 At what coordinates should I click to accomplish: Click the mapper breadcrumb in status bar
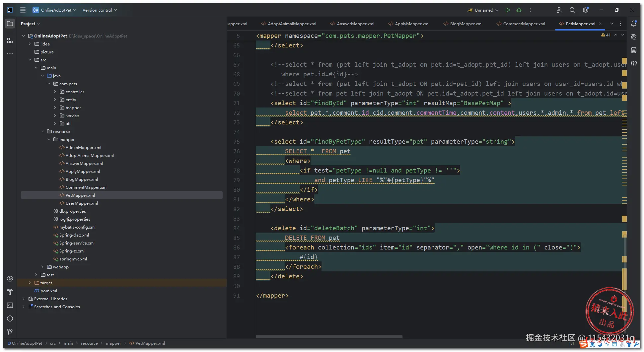click(113, 343)
